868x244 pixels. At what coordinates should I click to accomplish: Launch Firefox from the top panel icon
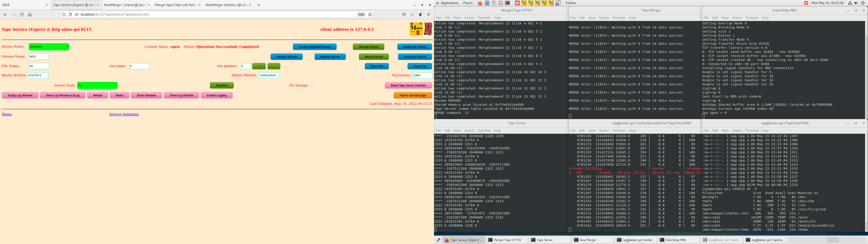point(480,3)
